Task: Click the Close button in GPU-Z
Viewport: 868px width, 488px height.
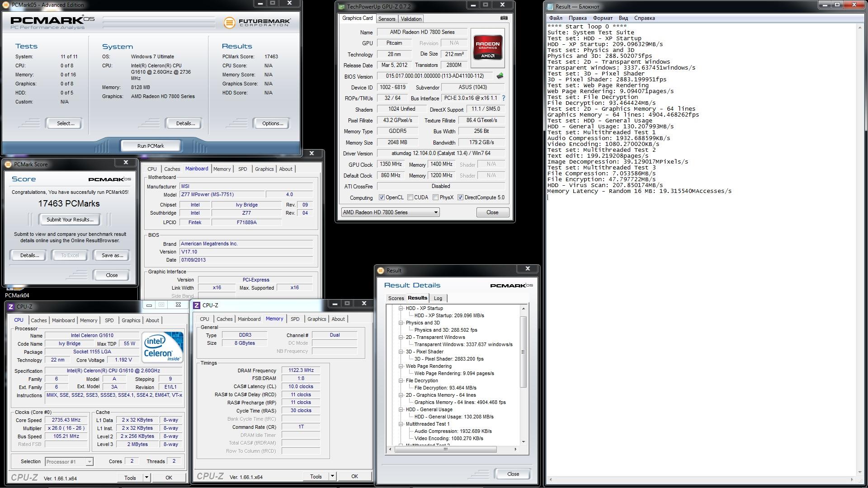Action: tap(492, 212)
